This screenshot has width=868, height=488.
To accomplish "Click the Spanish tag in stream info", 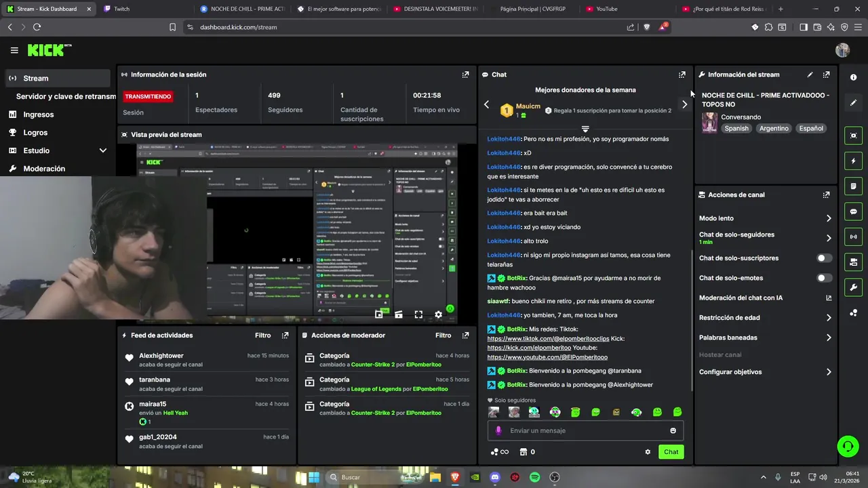I will [736, 128].
